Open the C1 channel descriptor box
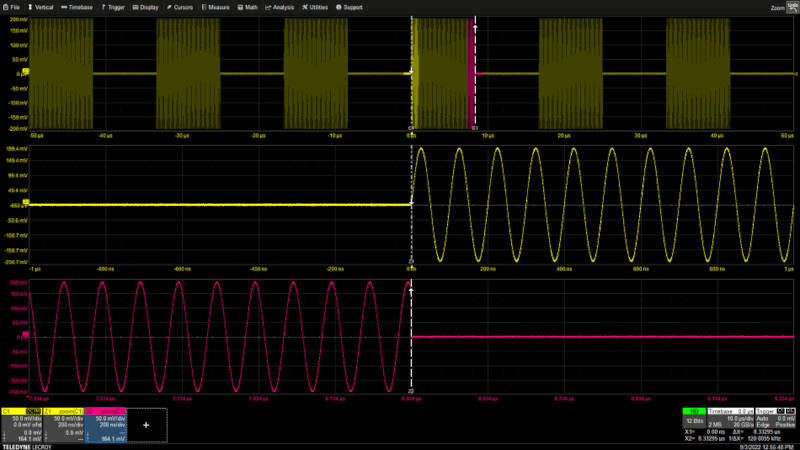800x450 pixels. tap(20, 424)
